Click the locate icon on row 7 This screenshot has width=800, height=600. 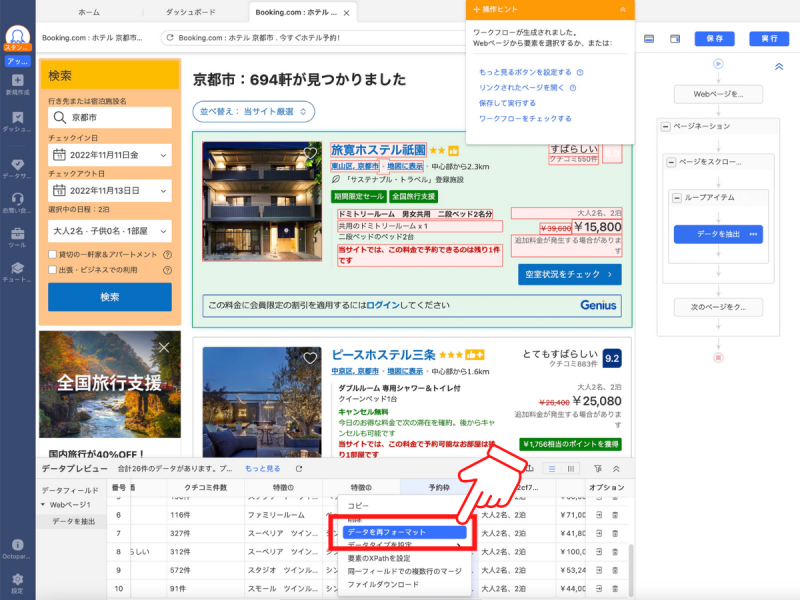(598, 533)
